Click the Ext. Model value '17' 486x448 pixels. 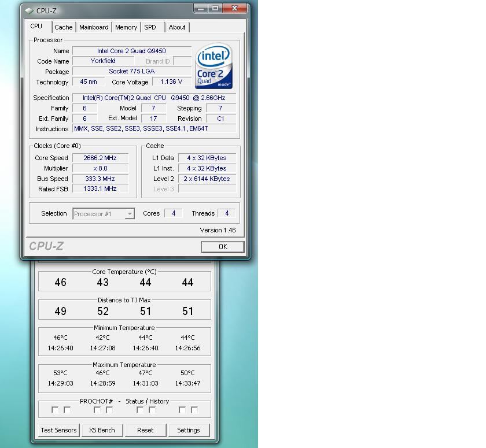point(153,119)
